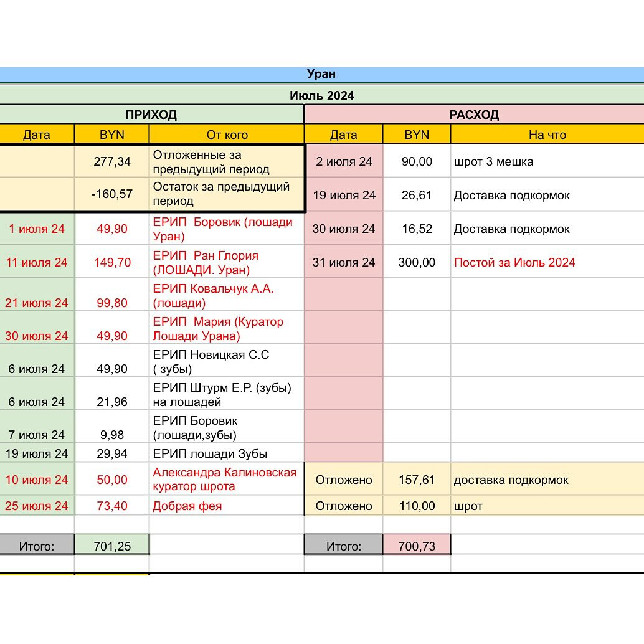Click the cell with amount 277,34
This screenshot has width=644, height=644.
pos(111,161)
